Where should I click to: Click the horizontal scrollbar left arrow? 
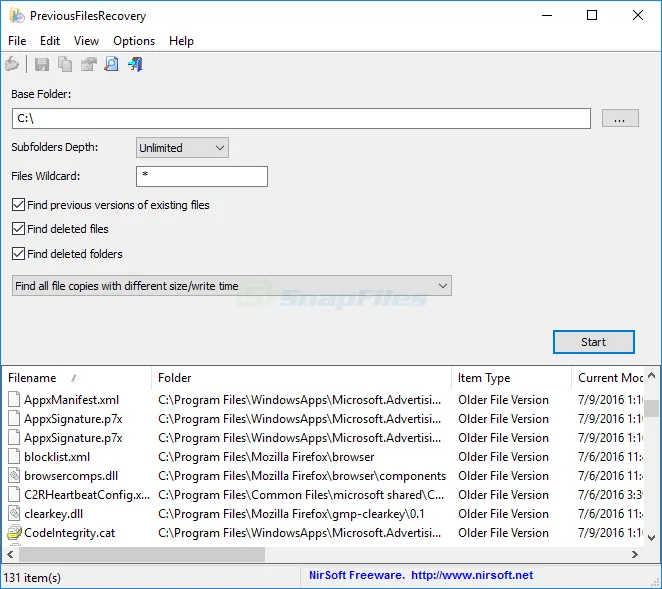(11, 554)
